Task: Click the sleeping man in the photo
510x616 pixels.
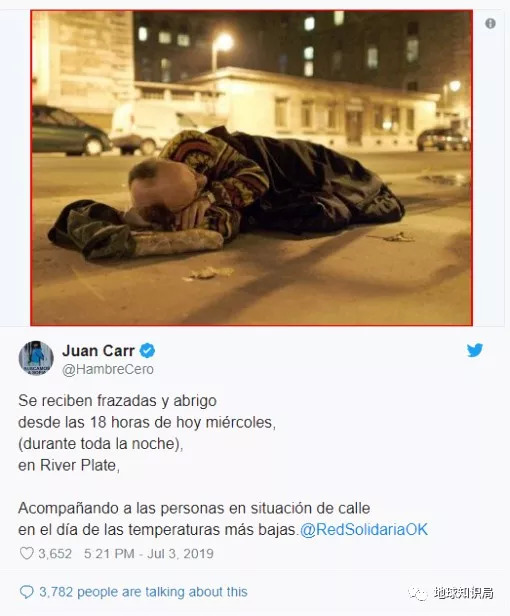Action: [226, 189]
